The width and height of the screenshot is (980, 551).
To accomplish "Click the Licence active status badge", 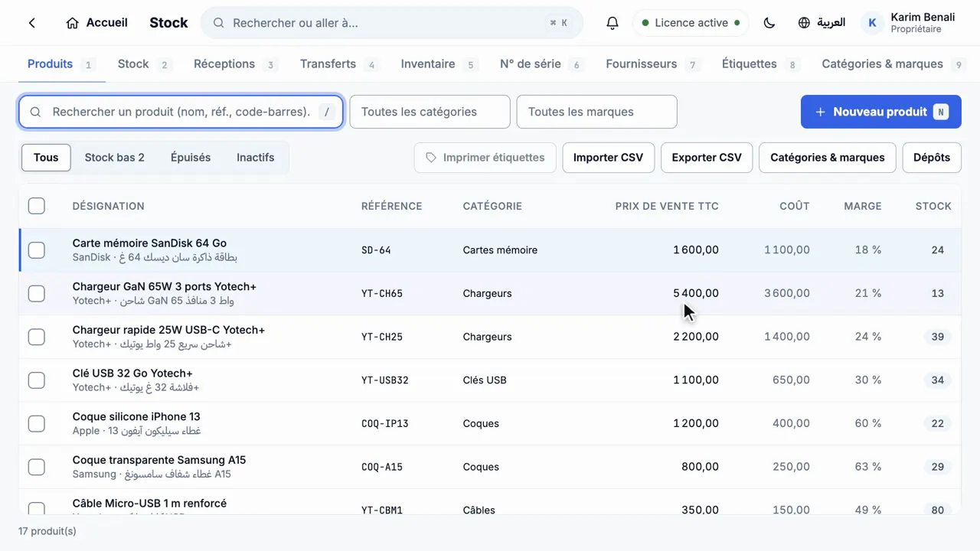I will tap(691, 23).
